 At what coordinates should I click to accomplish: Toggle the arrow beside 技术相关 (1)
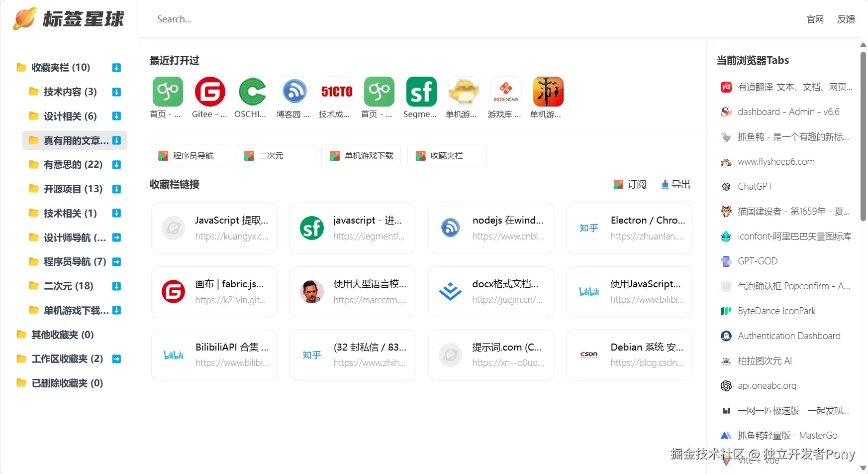tap(116, 213)
